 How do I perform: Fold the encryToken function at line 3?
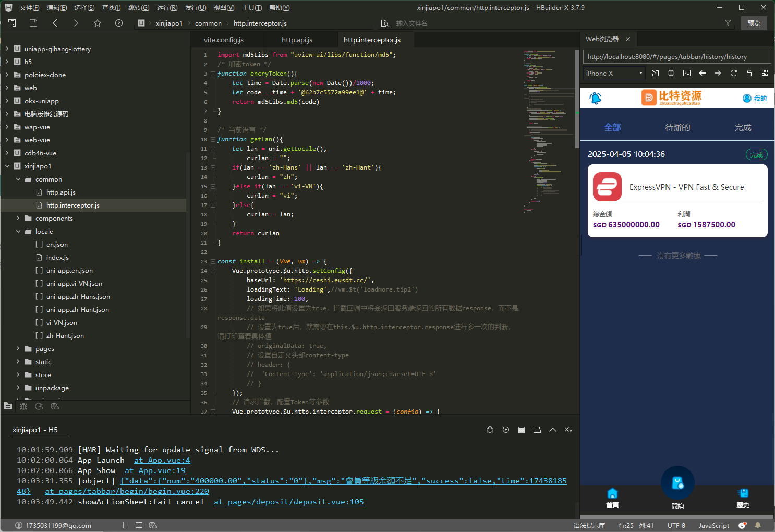(213, 74)
